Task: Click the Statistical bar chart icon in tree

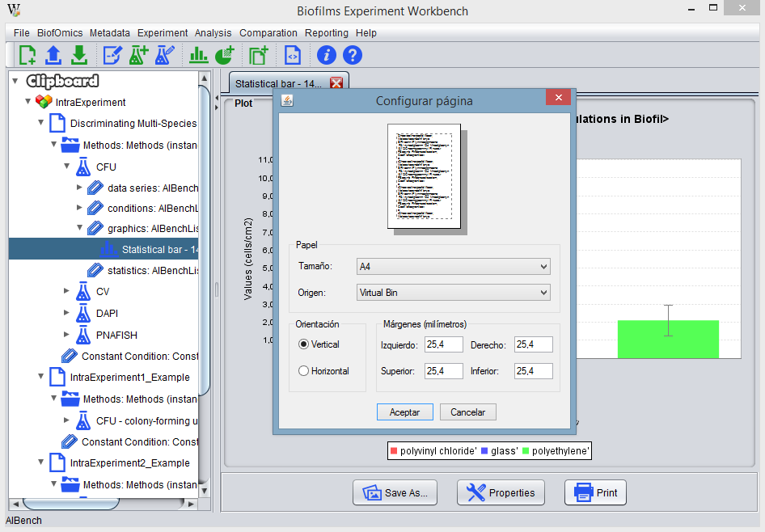Action: click(108, 249)
